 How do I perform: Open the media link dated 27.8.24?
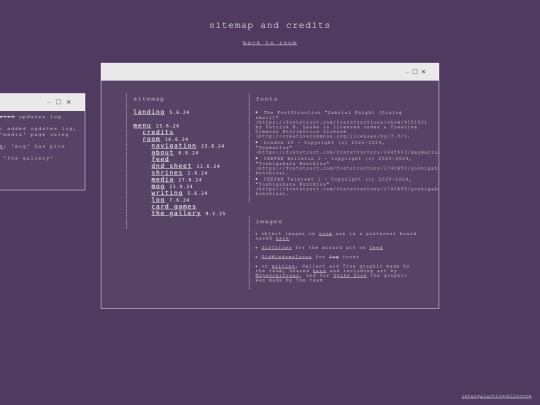coord(163,179)
